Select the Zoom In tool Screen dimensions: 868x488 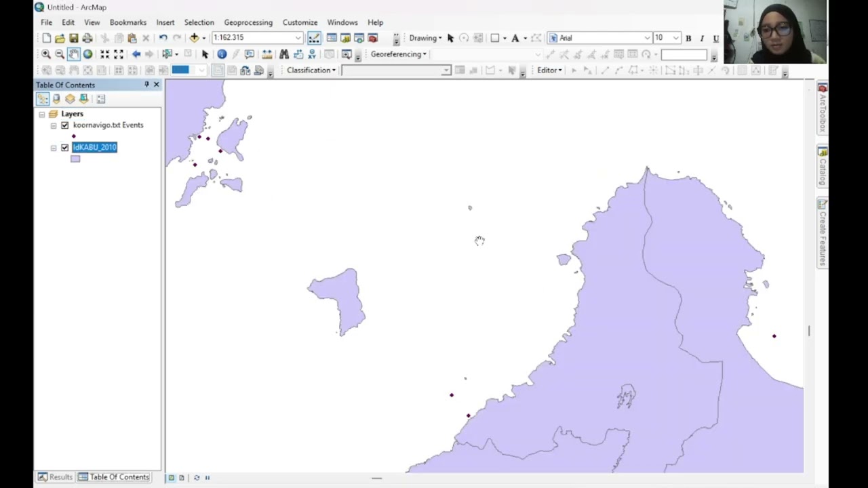(x=46, y=54)
